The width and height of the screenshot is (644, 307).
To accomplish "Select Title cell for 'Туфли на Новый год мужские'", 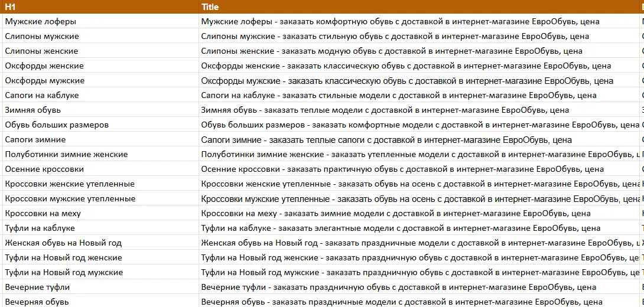I will (419, 272).
